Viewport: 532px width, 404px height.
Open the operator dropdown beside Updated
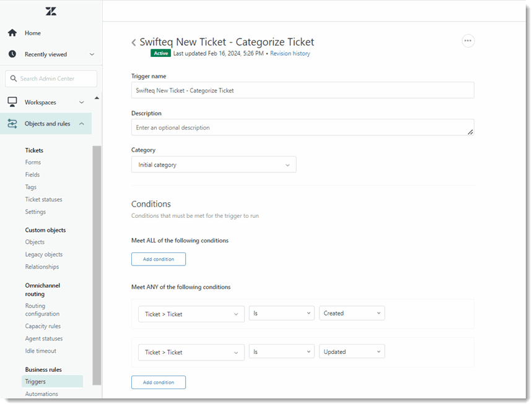(282, 351)
